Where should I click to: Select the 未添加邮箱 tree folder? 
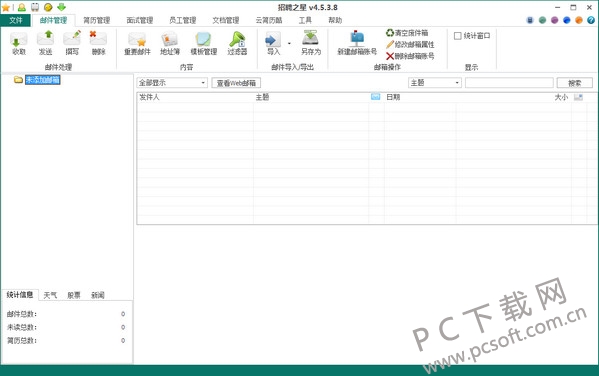(42, 79)
